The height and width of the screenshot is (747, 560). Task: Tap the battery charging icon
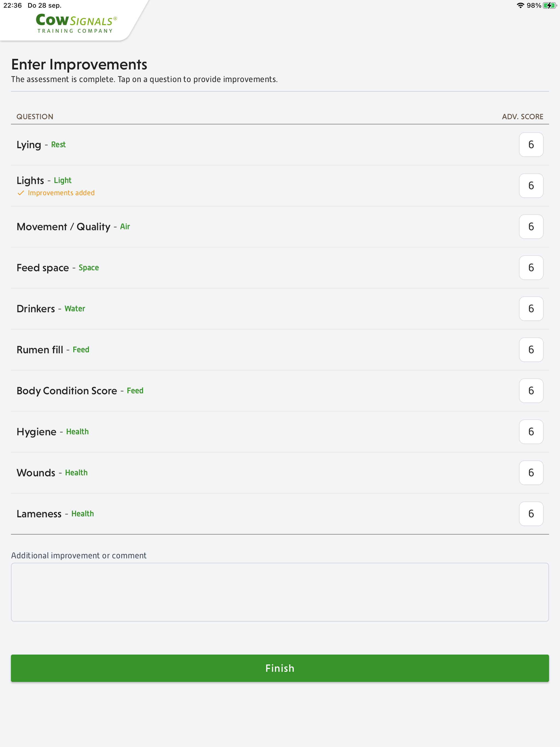click(550, 5)
